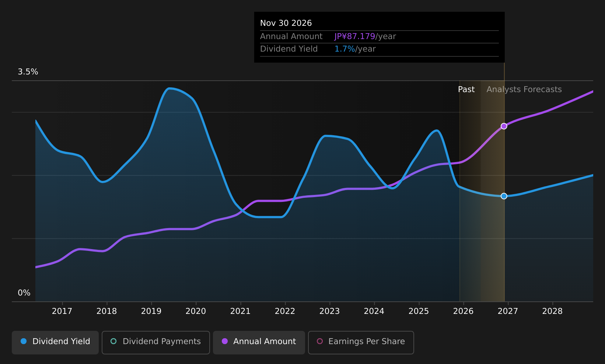605x364 pixels.
Task: Click the teal Dividend Payments circle icon
Action: point(113,341)
